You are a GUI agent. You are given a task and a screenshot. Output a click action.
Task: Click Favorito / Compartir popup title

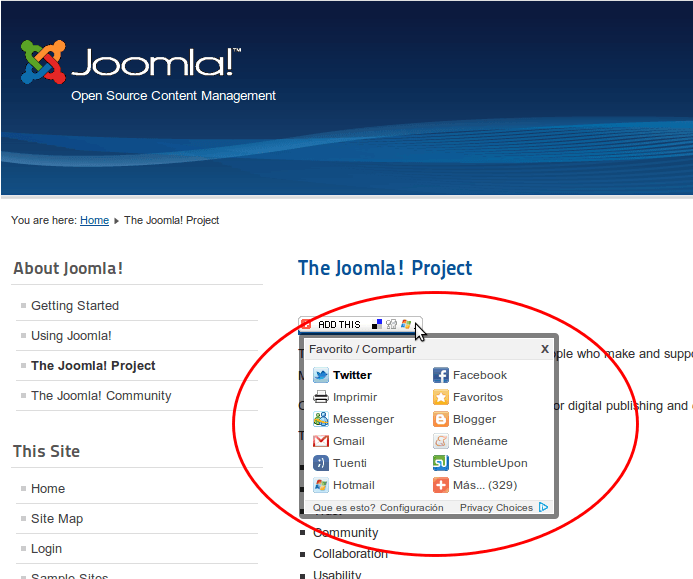(x=362, y=349)
